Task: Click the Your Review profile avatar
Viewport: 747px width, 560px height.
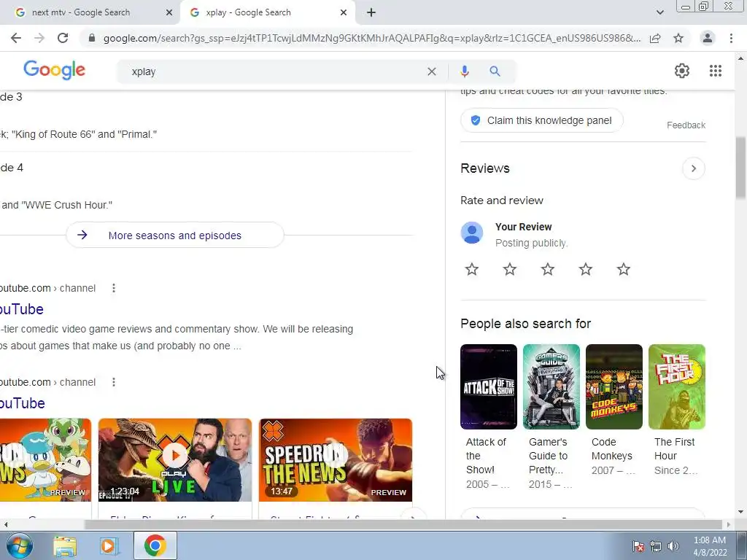Action: pyautogui.click(x=472, y=233)
